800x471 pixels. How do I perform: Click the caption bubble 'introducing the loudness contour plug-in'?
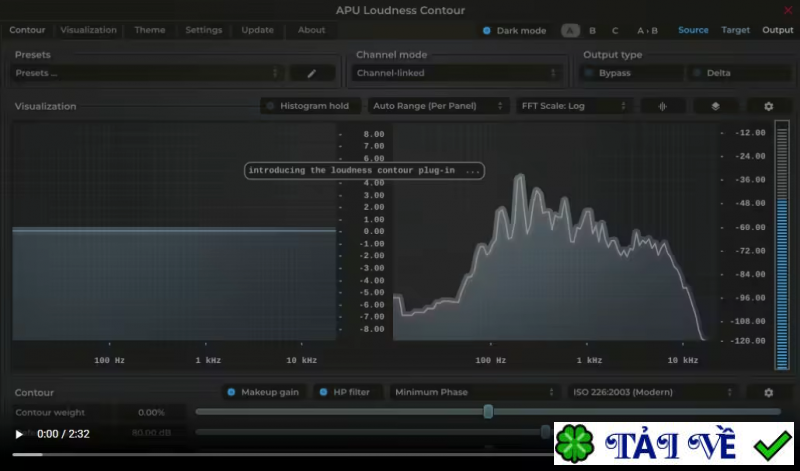(364, 170)
